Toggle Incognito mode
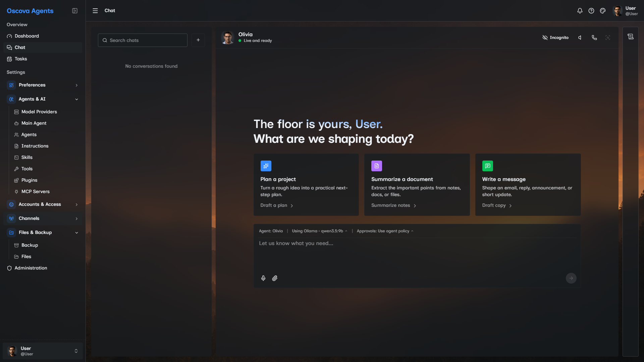Image resolution: width=644 pixels, height=362 pixels. point(555,38)
